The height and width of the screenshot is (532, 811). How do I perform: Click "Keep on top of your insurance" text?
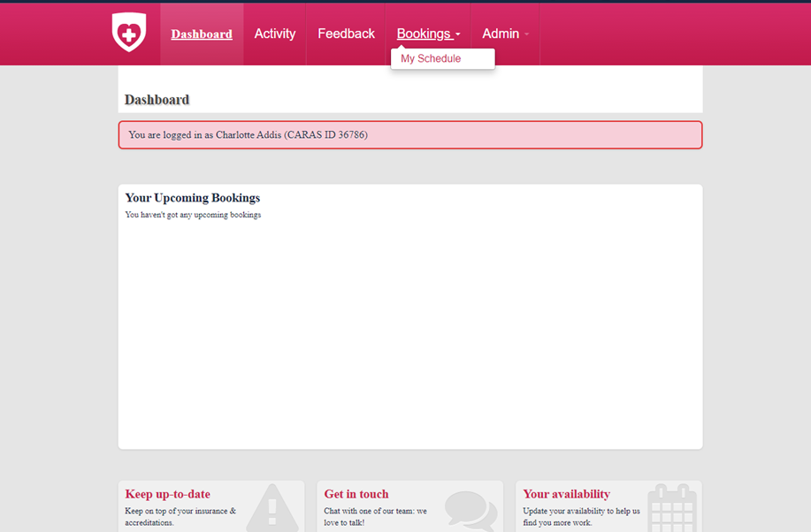[x=180, y=516]
